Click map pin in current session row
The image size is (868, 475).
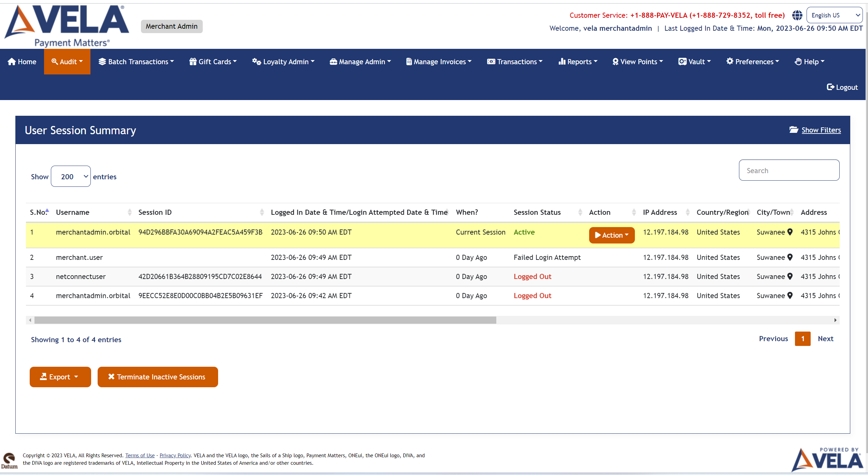coord(790,232)
